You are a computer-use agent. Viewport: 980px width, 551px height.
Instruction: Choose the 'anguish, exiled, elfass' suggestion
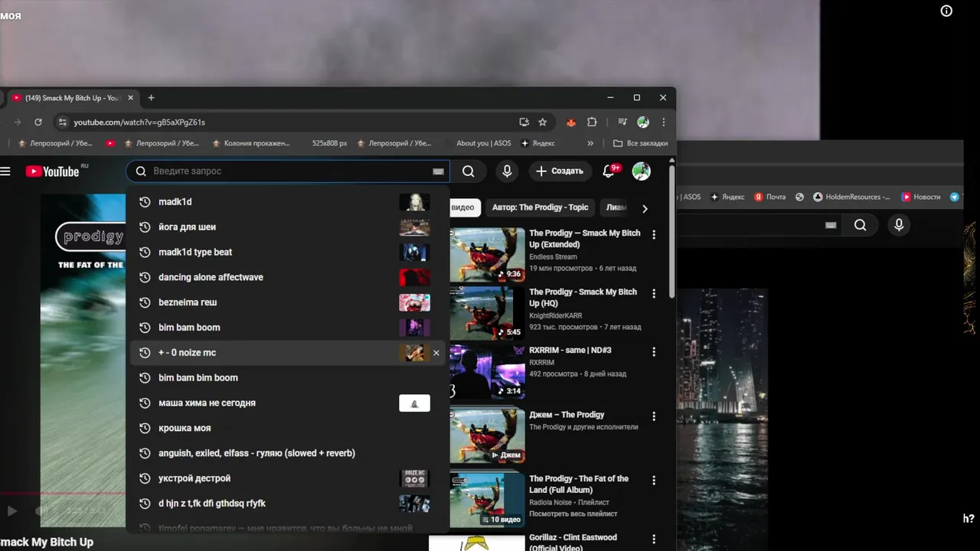click(x=287, y=453)
